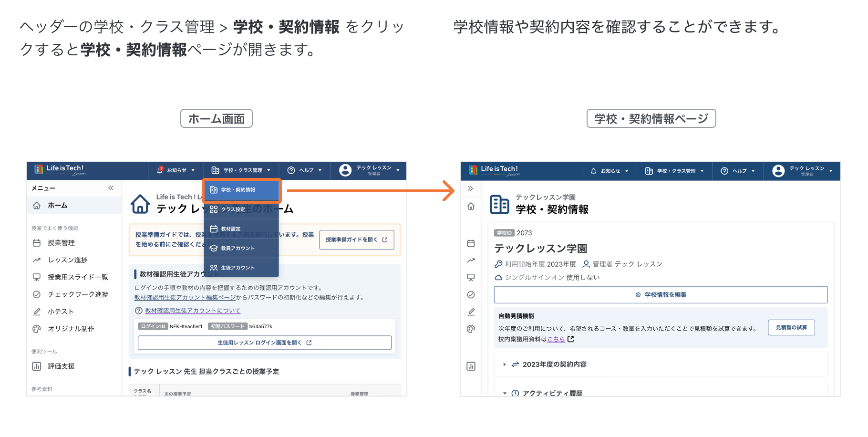
Task: Open the お知らせ dropdown with notification badge
Action: (176, 170)
